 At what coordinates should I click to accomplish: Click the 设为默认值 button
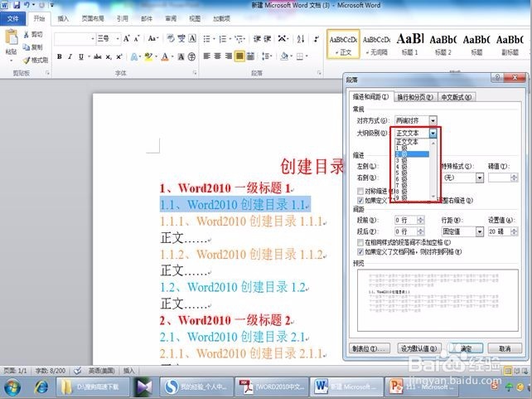(419, 348)
